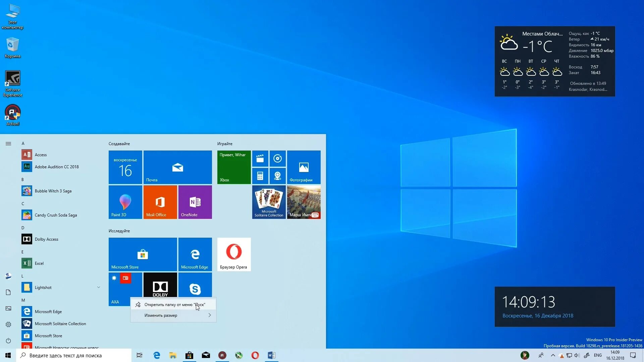This screenshot has width=644, height=362.
Task: Select the GeForce Experience desktop shortcut
Action: (x=13, y=84)
